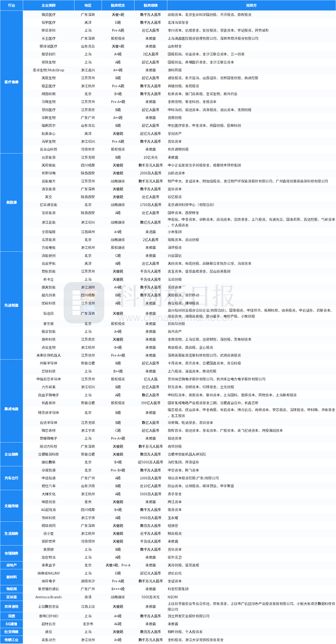Click company name AG超玩会
336x644 pixels.
tap(49, 510)
